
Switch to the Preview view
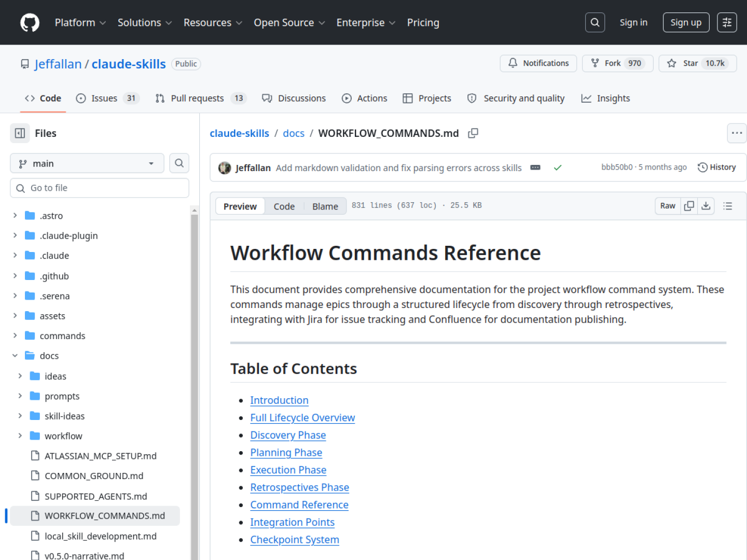[240, 206]
